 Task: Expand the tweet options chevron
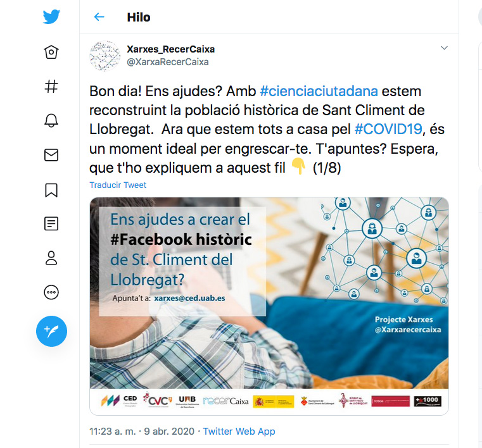[x=444, y=48]
